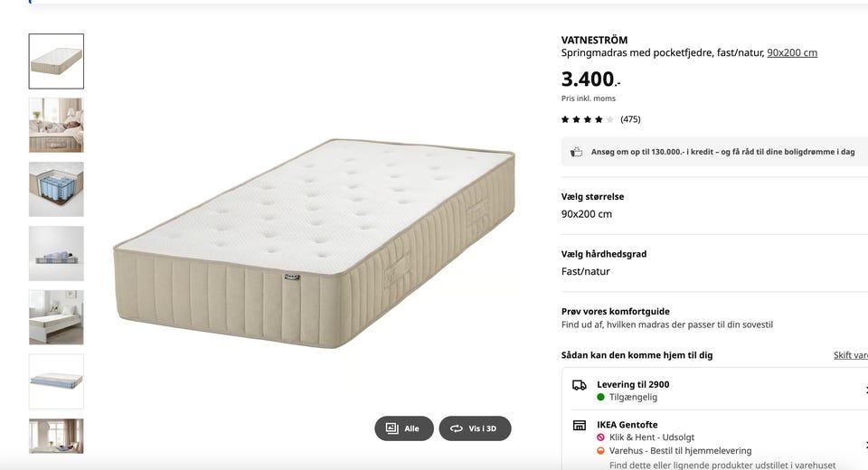Choose the white bed frame thumbnail
868x470 pixels.
click(56, 317)
